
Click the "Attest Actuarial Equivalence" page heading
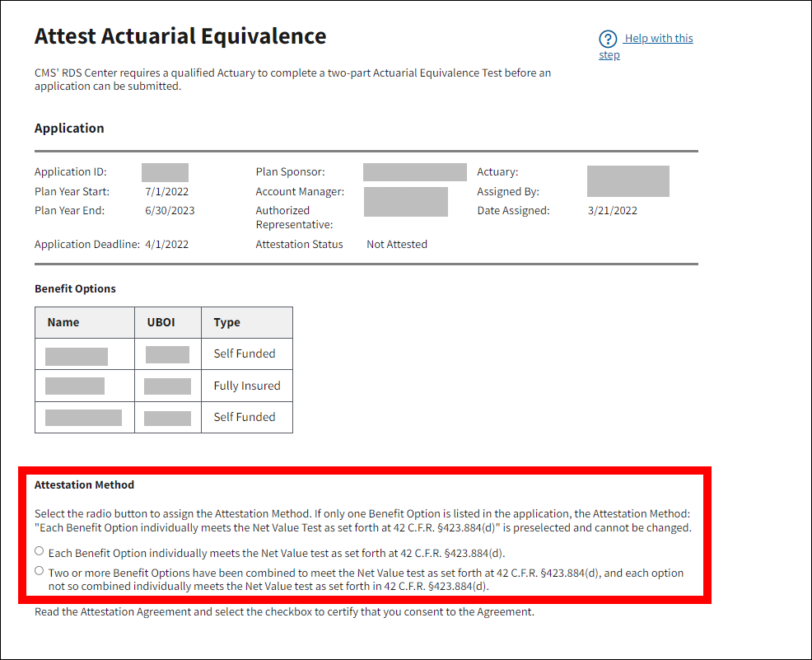pyautogui.click(x=180, y=36)
